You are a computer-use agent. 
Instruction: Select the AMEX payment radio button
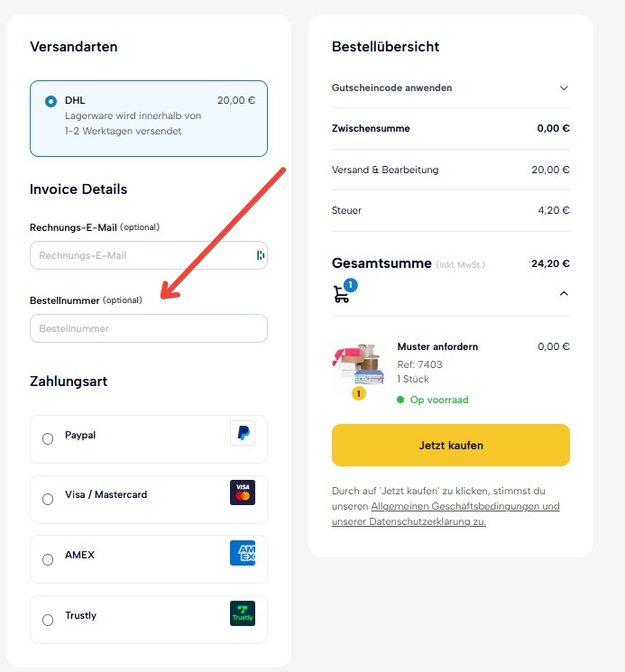[x=48, y=559]
